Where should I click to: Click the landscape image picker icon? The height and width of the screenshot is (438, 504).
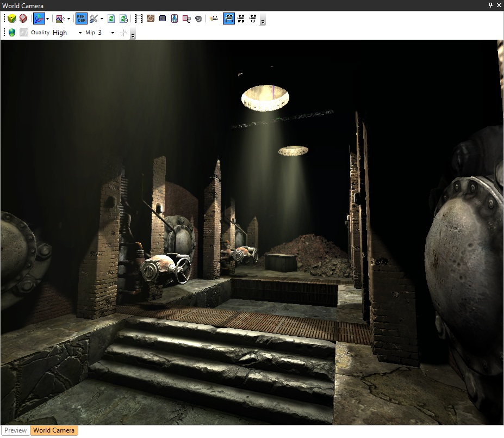click(x=60, y=18)
